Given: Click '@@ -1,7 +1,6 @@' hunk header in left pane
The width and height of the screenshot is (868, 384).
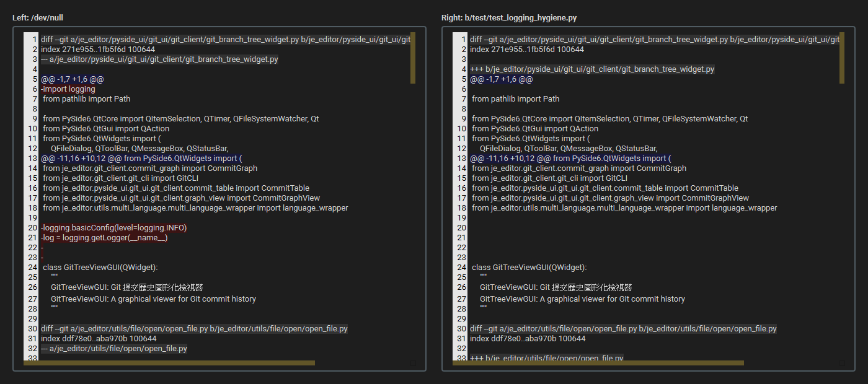Looking at the screenshot, I should click(x=73, y=79).
